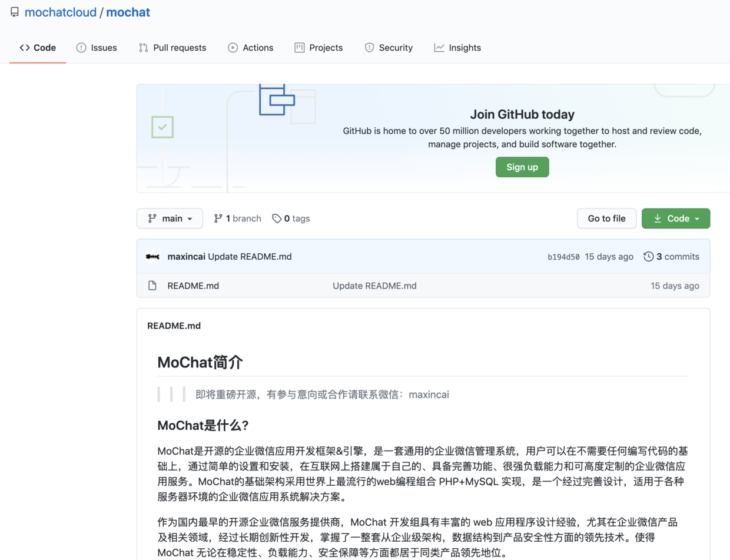The width and height of the screenshot is (730, 560).
Task: Click the Go to file button
Action: 606,218
